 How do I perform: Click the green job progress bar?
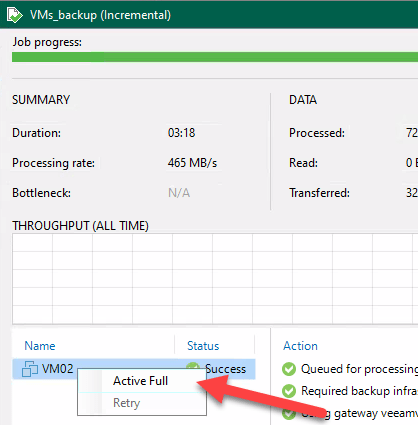[x=215, y=57]
